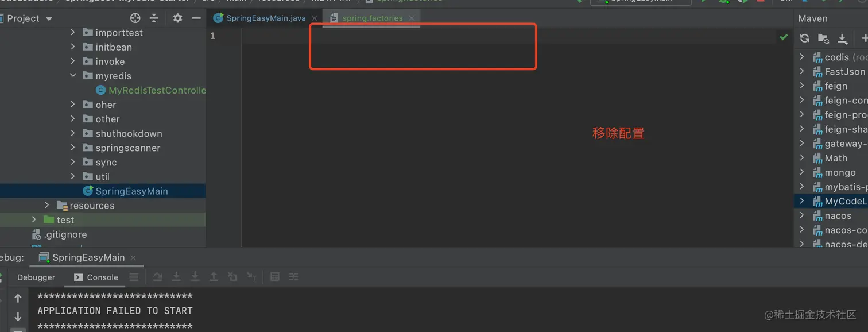Screen dimensions: 868x332
Task: Expand the codis Maven module
Action: [x=802, y=57]
